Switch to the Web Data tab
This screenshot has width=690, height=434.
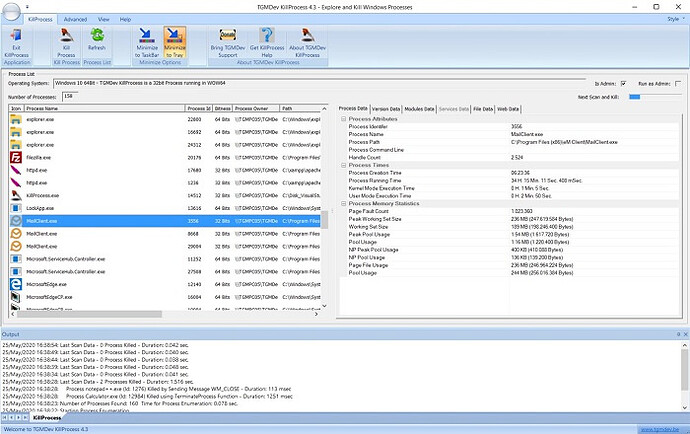pos(508,109)
